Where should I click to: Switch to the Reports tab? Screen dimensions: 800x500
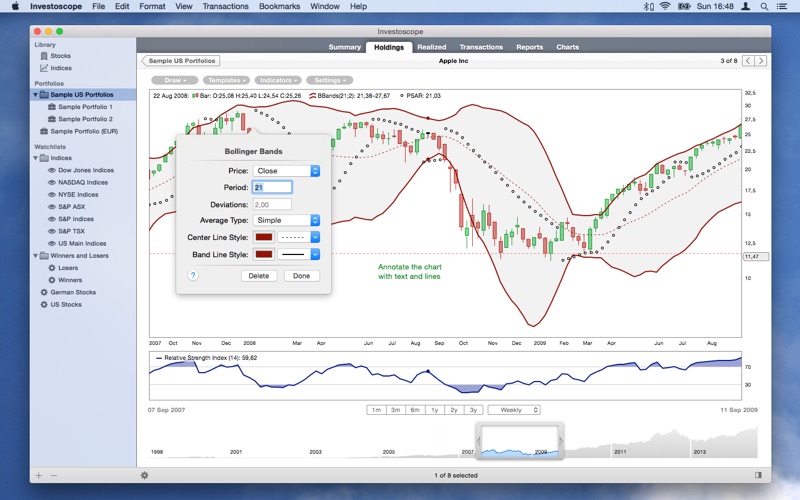pyautogui.click(x=530, y=47)
